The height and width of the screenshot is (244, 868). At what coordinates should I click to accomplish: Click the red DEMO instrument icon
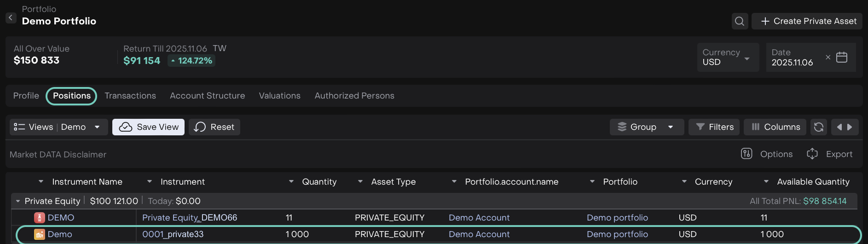[40, 218]
